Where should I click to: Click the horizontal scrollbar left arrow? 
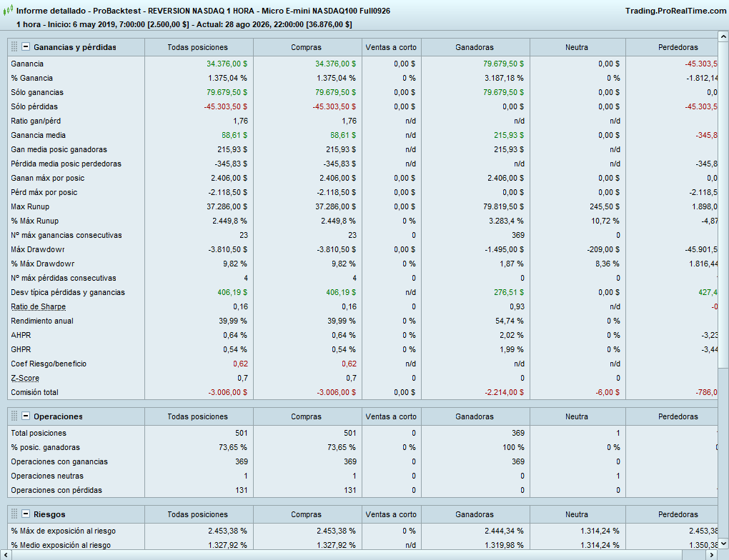coord(6,555)
